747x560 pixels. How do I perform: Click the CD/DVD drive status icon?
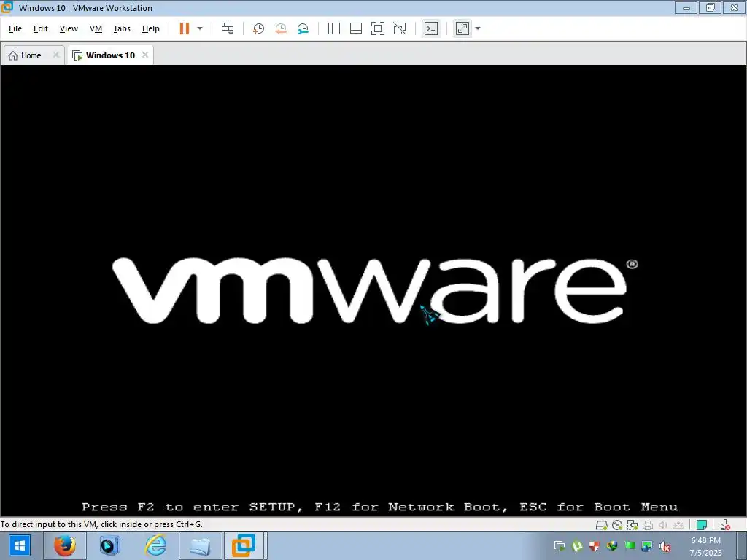pyautogui.click(x=617, y=525)
